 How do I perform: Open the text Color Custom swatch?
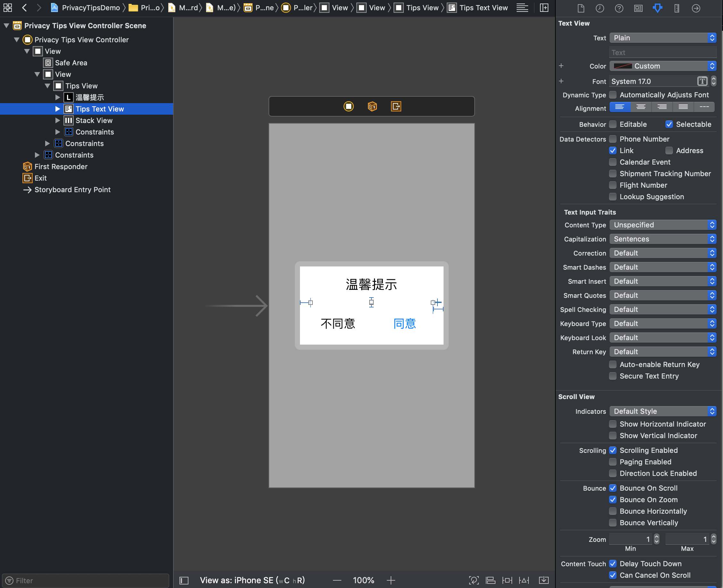click(623, 66)
